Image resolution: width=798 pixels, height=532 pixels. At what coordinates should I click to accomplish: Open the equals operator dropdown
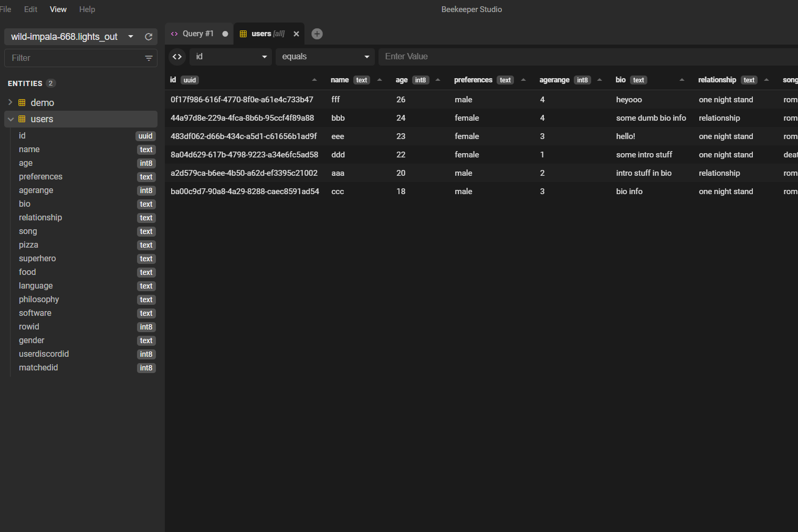(325, 57)
